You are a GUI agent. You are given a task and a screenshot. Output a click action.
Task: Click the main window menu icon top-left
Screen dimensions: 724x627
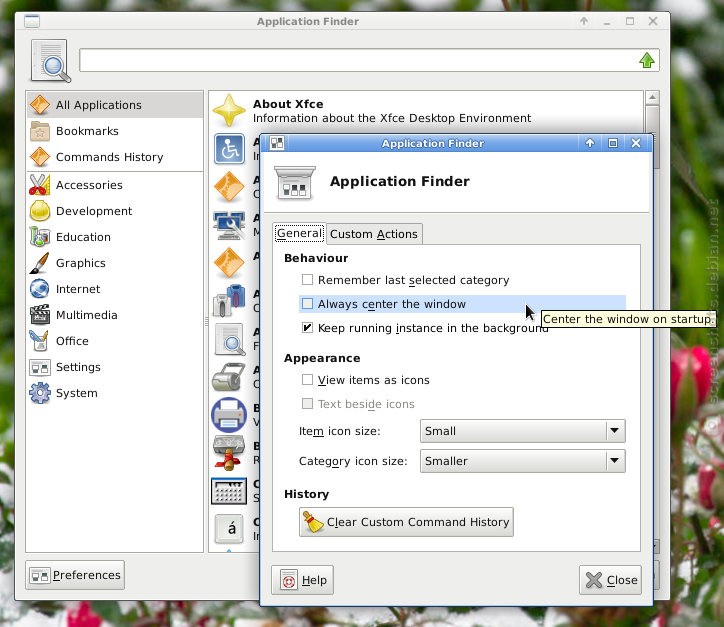tap(32, 21)
